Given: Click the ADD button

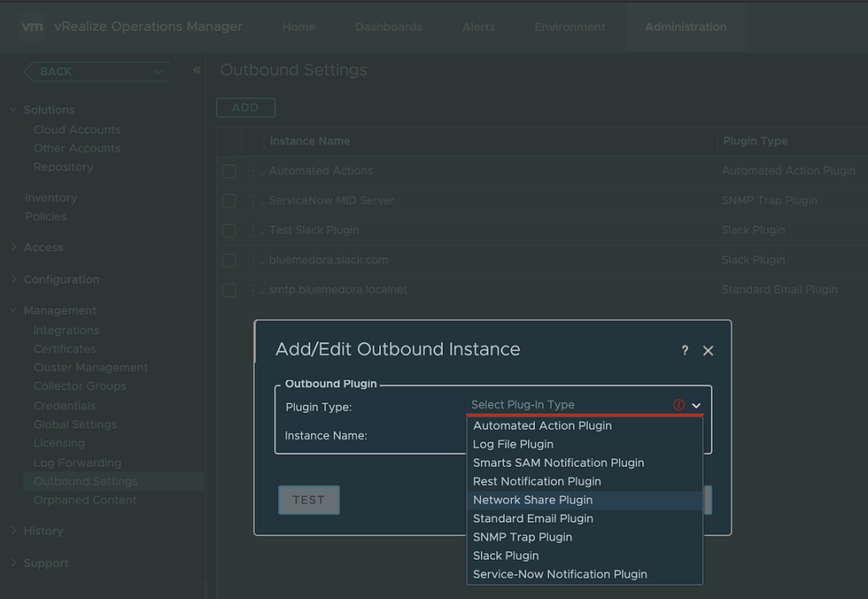Looking at the screenshot, I should [x=246, y=107].
